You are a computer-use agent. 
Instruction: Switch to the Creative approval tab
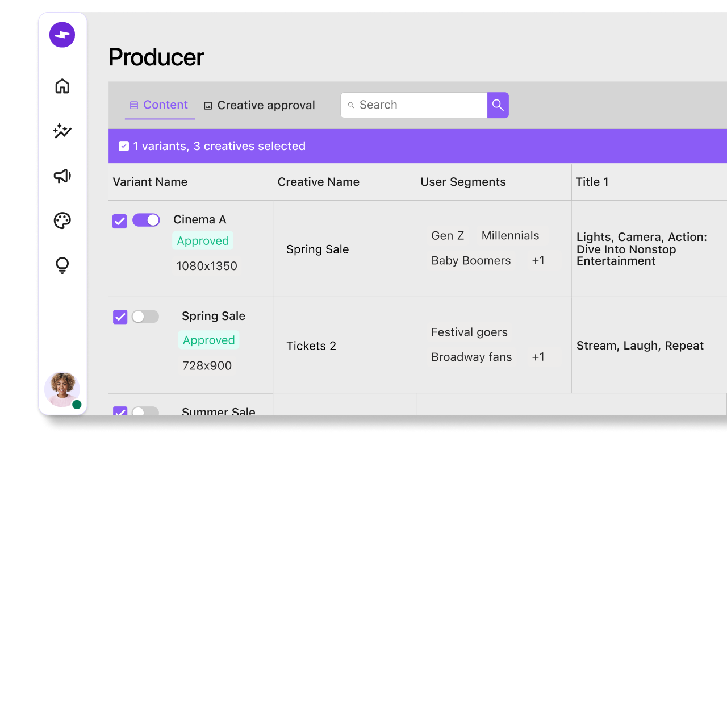260,105
